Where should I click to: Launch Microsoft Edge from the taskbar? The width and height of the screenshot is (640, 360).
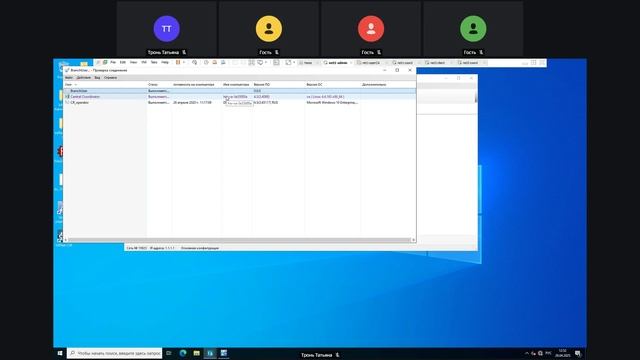click(x=183, y=353)
